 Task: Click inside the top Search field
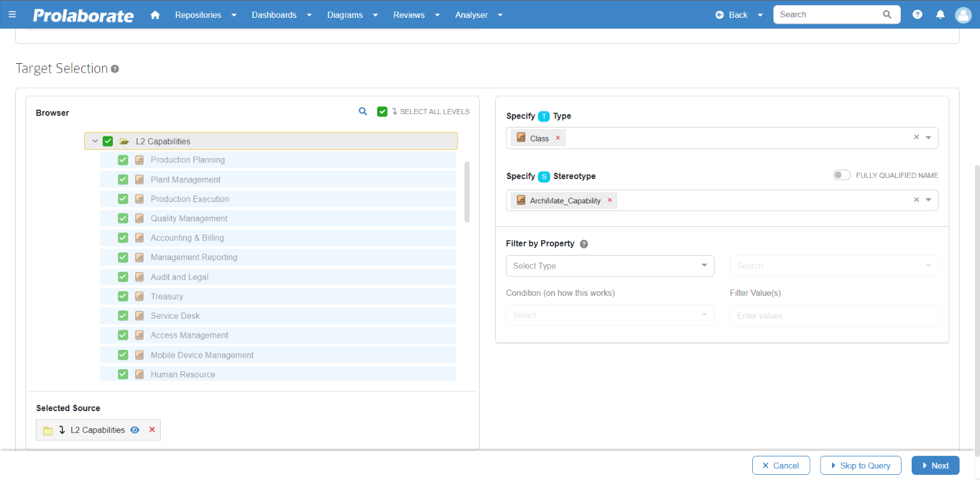829,14
